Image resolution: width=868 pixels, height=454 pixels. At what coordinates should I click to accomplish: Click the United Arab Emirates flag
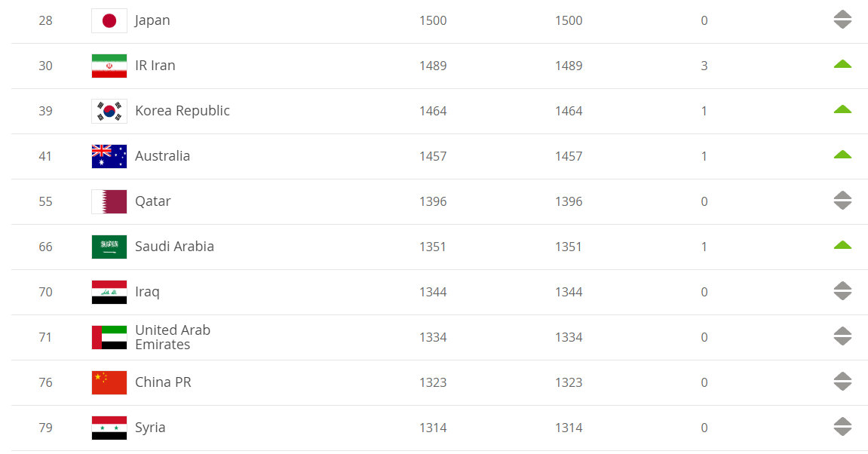tap(109, 337)
